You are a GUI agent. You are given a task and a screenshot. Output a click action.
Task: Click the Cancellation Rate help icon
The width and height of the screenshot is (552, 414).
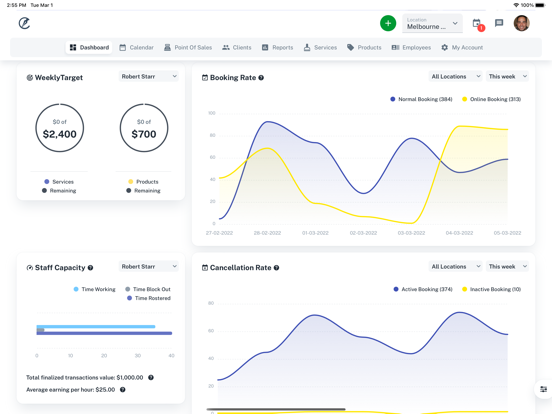(x=276, y=268)
